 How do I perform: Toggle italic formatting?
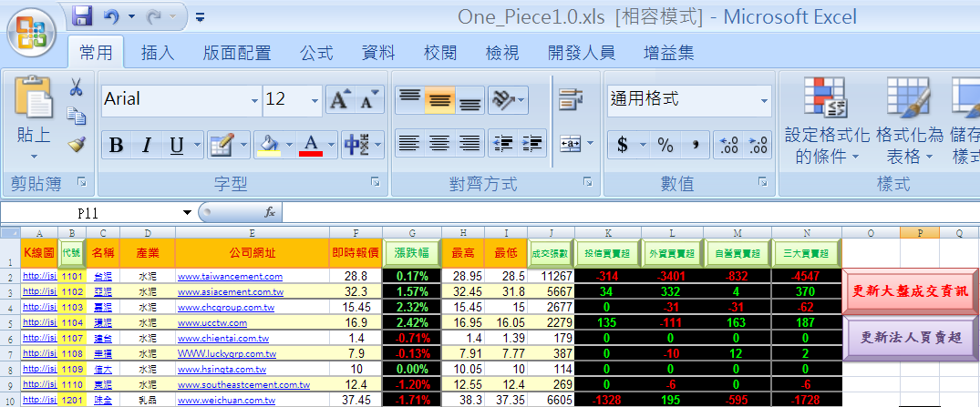(x=146, y=146)
